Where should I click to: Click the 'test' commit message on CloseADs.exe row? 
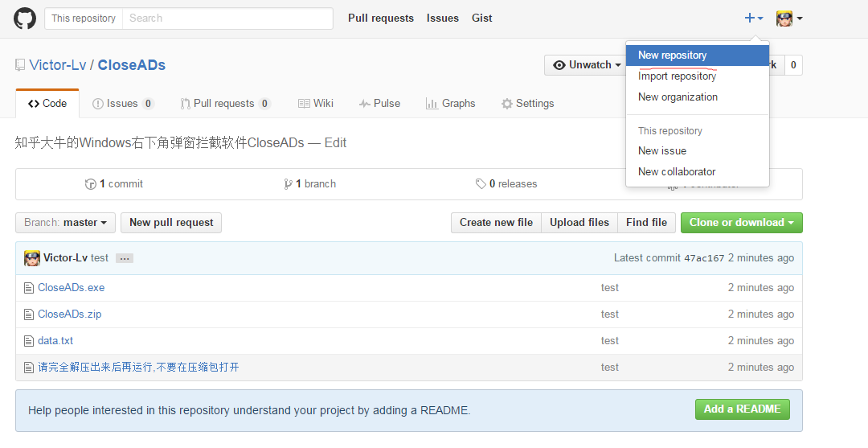[x=609, y=288]
